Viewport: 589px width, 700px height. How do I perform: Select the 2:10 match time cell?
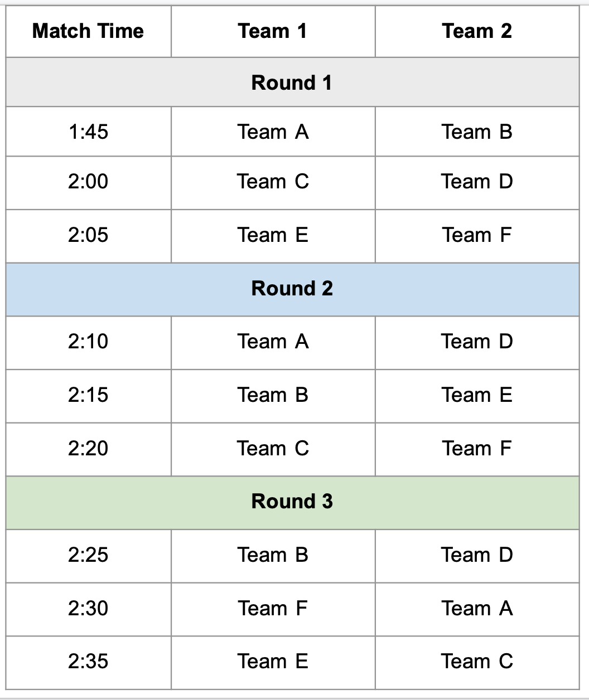88,342
